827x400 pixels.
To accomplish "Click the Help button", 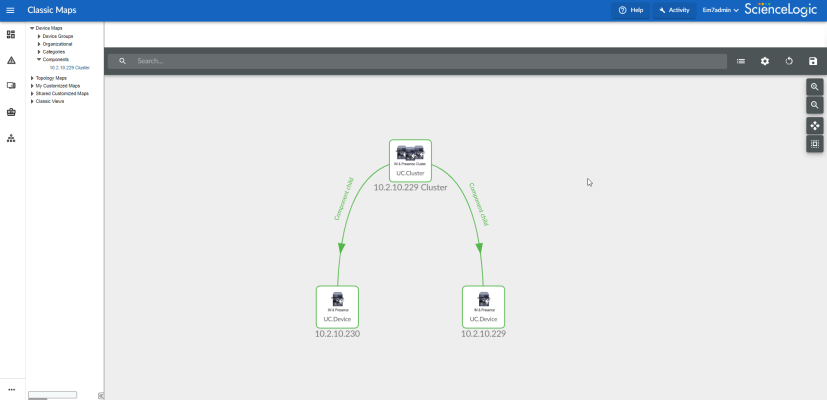I will tap(631, 10).
